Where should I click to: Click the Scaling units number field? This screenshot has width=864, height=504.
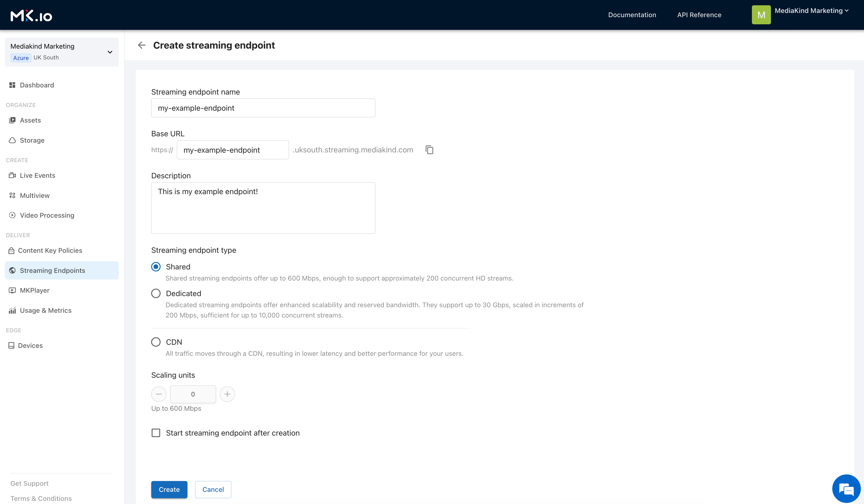tap(193, 394)
